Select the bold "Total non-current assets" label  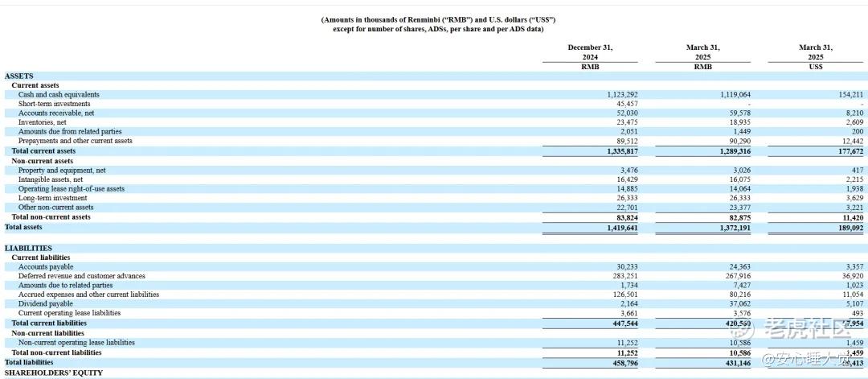[x=51, y=216]
